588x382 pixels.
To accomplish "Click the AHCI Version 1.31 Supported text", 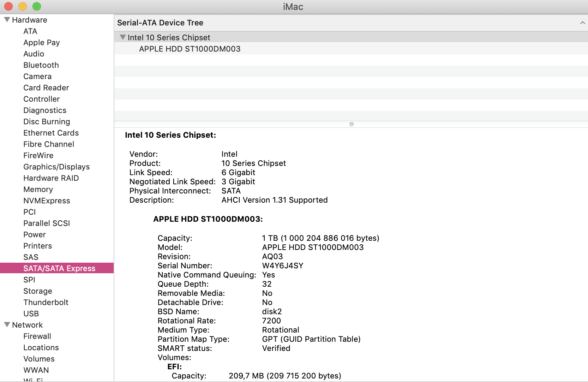I will (275, 200).
